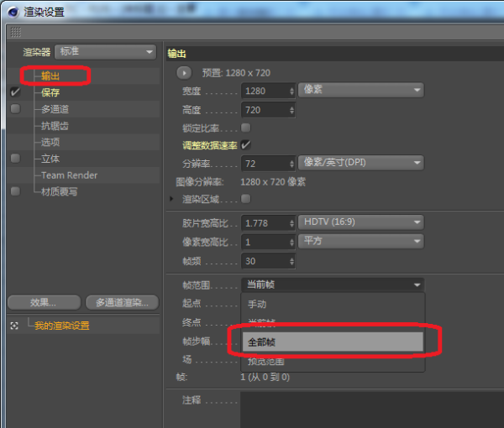This screenshot has height=428, width=504.
Task: Enable the 锁定比率 checkbox
Action: click(246, 128)
